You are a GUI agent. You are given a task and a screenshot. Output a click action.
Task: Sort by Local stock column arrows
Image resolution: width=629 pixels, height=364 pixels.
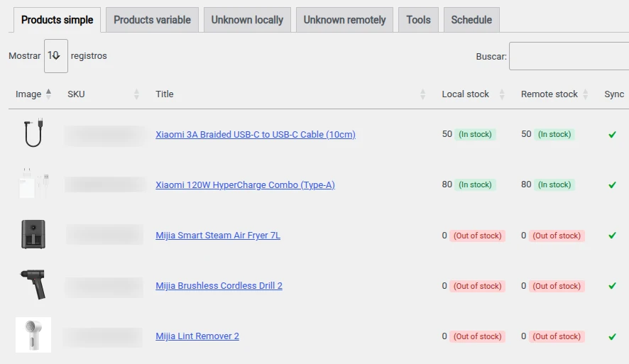[x=502, y=94]
